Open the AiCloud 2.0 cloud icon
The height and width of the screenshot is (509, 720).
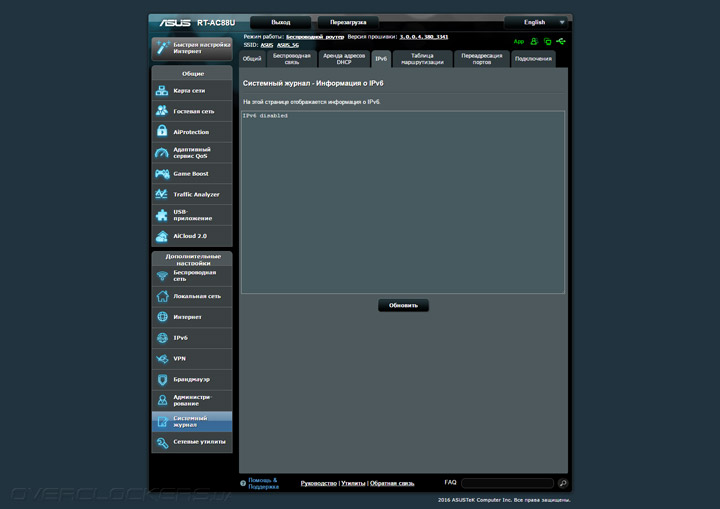pos(162,236)
